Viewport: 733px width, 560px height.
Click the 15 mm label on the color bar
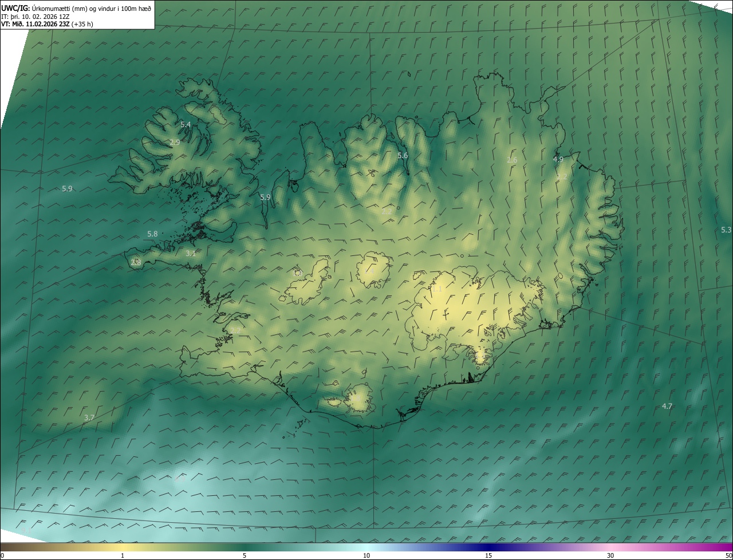[488, 555]
